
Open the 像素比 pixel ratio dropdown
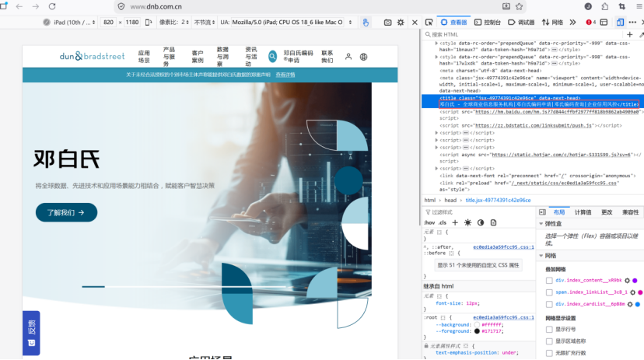pyautogui.click(x=173, y=23)
